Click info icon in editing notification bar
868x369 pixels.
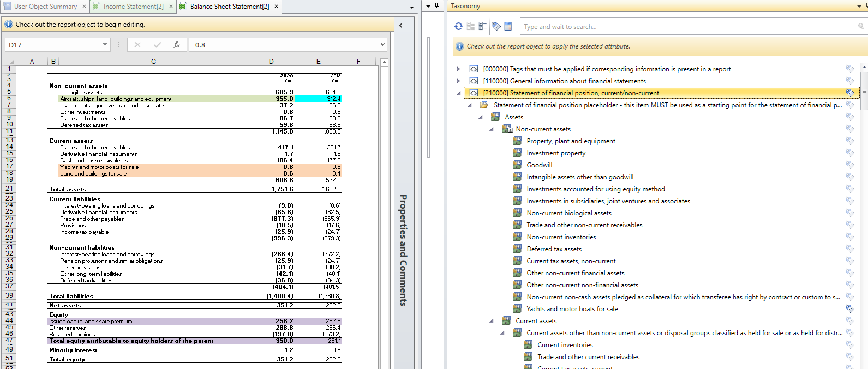[x=9, y=24]
